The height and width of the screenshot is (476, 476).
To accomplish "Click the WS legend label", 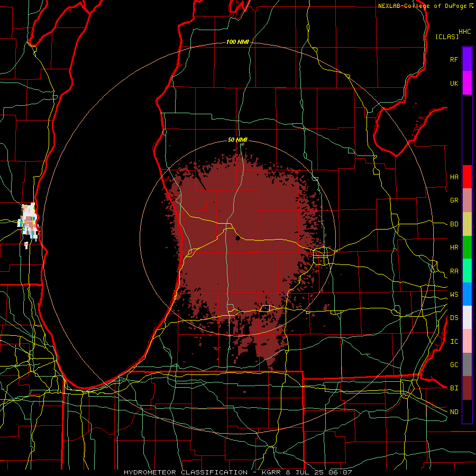I will [454, 295].
